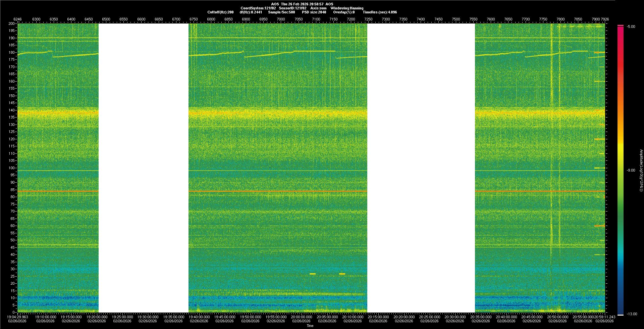Screen dimensions: 644x329
Task: Click the 7000 tick on top axis
Action: click(x=281, y=19)
